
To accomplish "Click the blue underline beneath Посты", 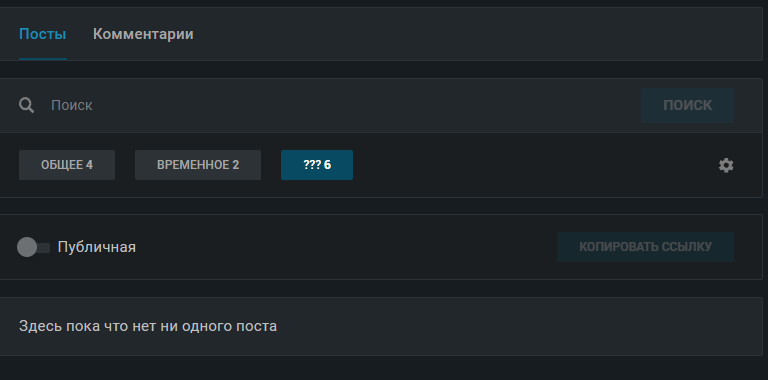I will coord(43,59).
